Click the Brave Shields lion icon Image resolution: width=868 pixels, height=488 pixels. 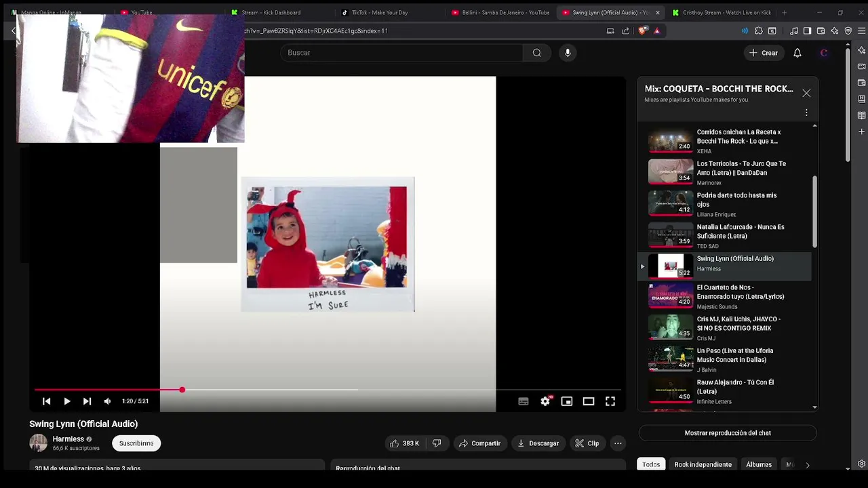point(643,30)
